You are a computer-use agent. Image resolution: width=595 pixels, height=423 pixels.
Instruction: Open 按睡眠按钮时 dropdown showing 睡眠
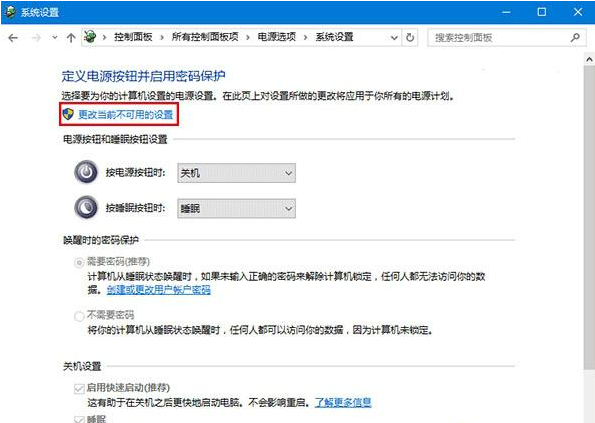236,208
